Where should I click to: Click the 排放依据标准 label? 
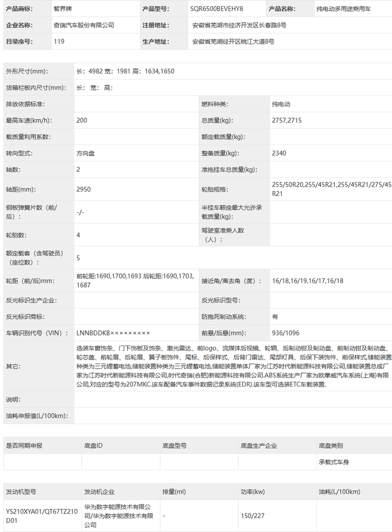pos(25,104)
